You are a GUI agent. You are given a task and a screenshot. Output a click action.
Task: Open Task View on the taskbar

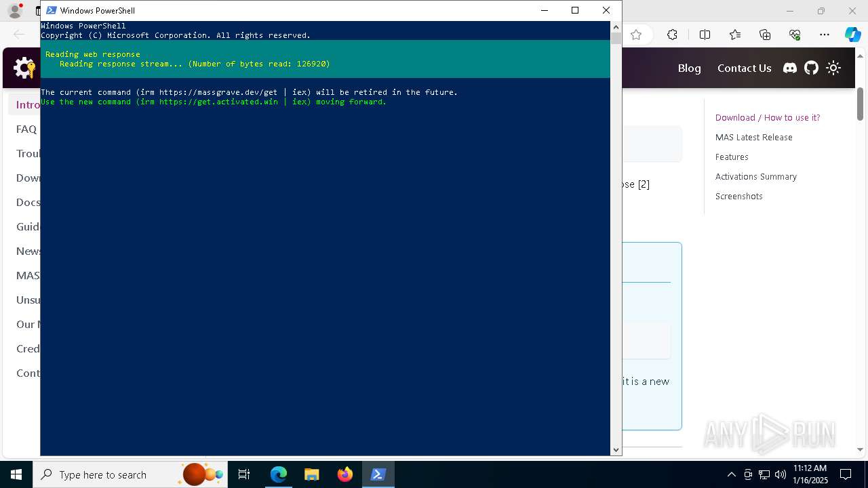(244, 474)
